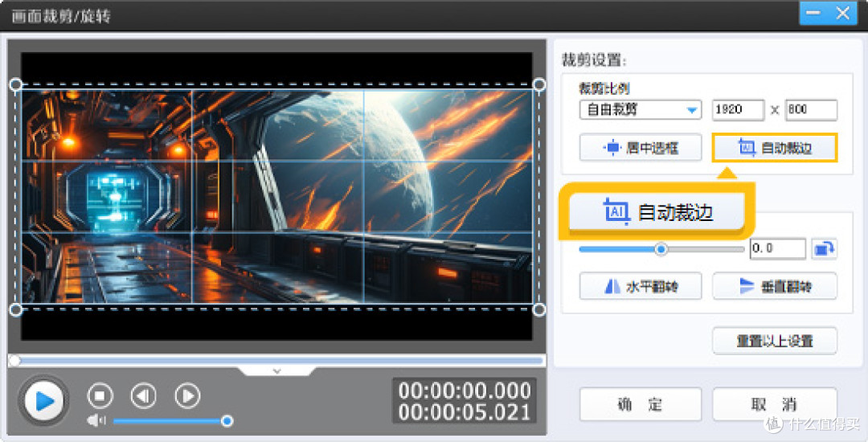Image resolution: width=868 pixels, height=442 pixels.
Task: Step to previous frame
Action: tap(143, 395)
